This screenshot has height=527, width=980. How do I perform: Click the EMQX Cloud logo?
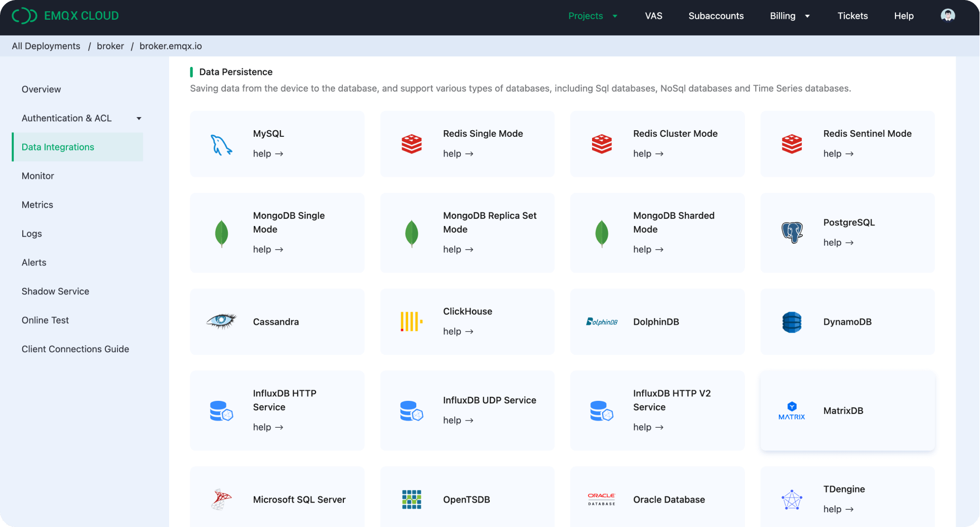65,16
